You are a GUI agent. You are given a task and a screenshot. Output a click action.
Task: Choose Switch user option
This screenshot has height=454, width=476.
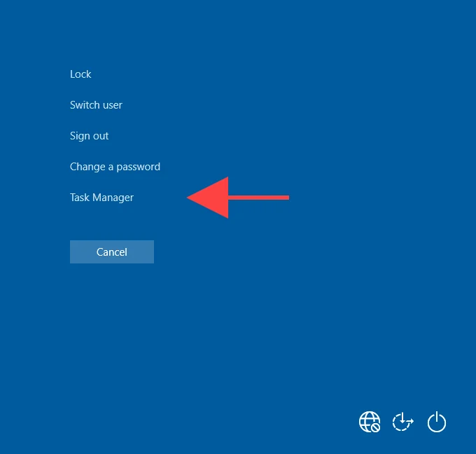[x=96, y=105]
